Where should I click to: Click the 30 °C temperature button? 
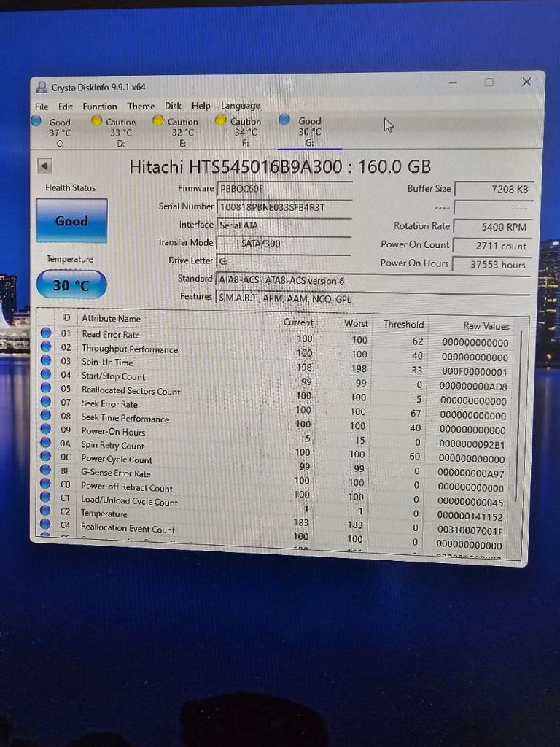point(71,285)
